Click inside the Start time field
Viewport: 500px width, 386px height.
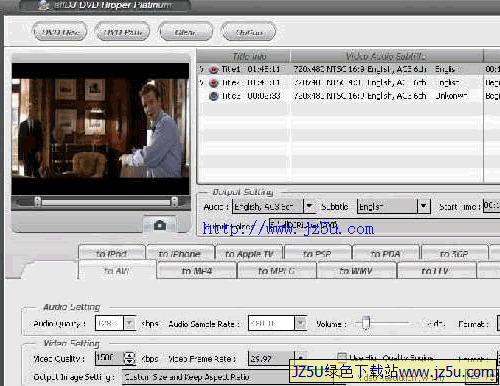pyautogui.click(x=491, y=206)
